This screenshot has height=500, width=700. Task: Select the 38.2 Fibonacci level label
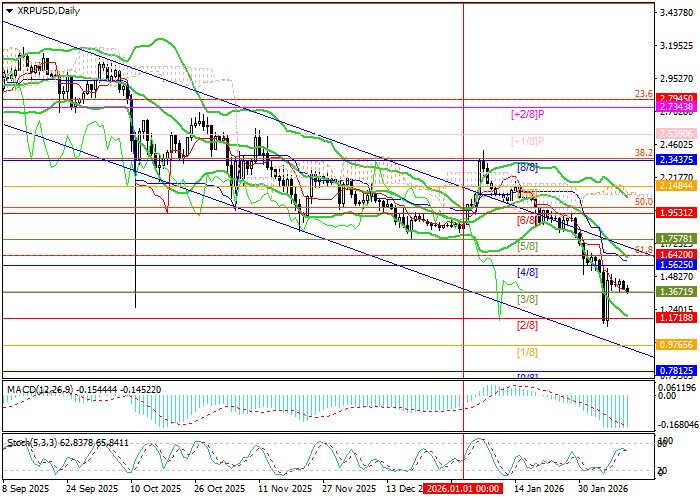645,152
